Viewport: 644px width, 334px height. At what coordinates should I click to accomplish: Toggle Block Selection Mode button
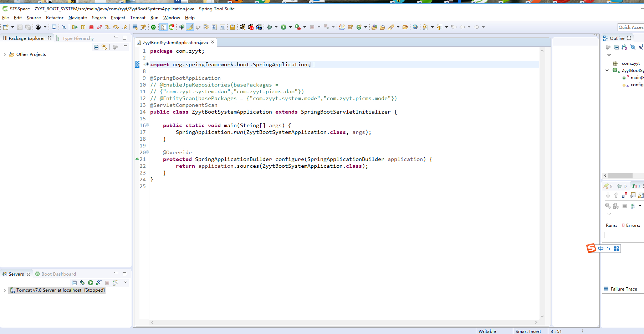(x=214, y=27)
